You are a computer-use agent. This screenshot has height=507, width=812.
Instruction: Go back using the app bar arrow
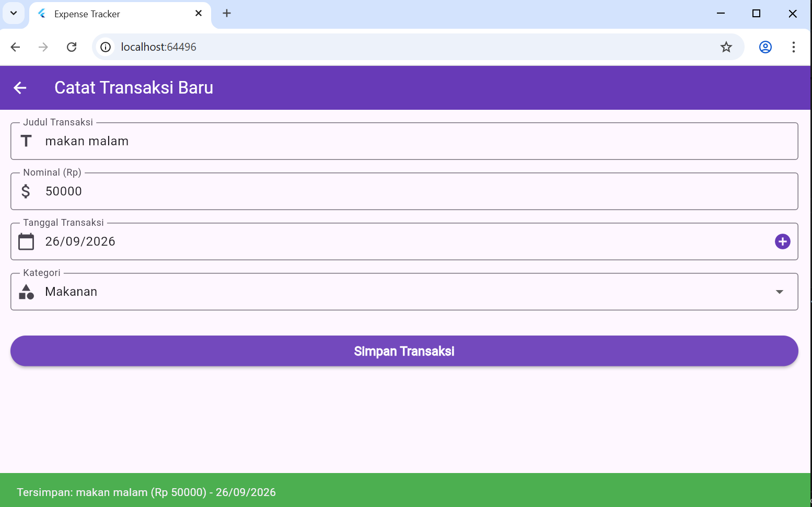(x=20, y=88)
